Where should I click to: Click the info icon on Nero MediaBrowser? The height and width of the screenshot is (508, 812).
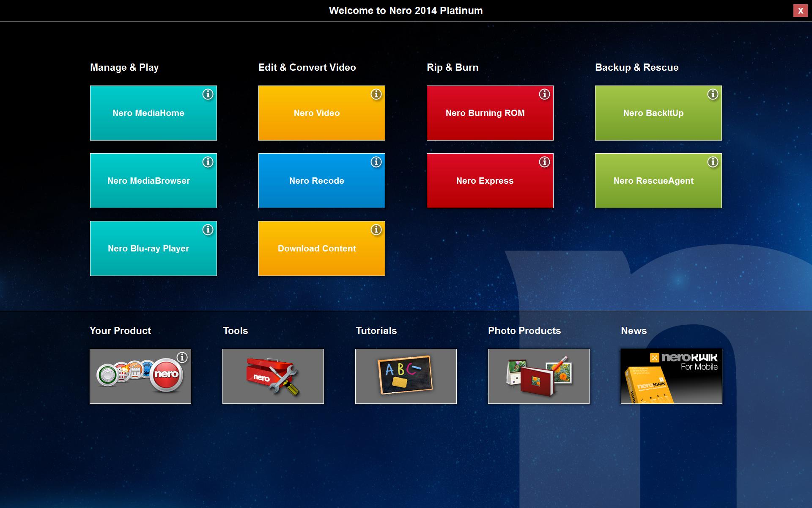pyautogui.click(x=208, y=162)
